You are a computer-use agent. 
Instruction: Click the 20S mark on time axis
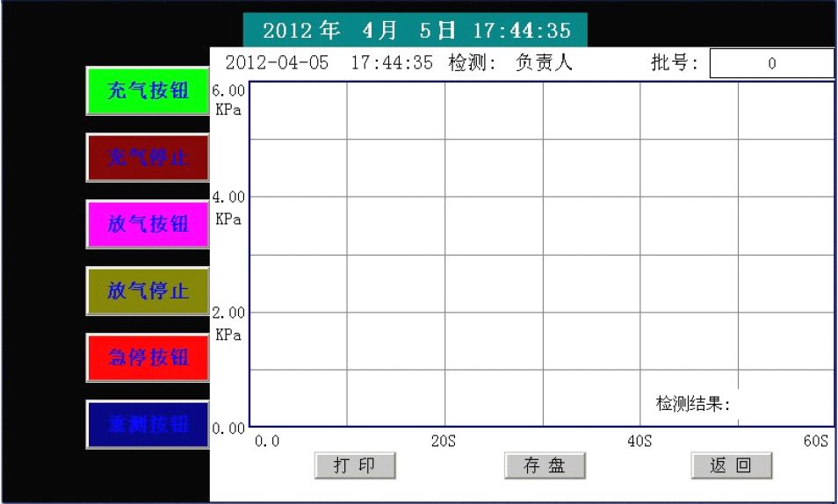[443, 442]
